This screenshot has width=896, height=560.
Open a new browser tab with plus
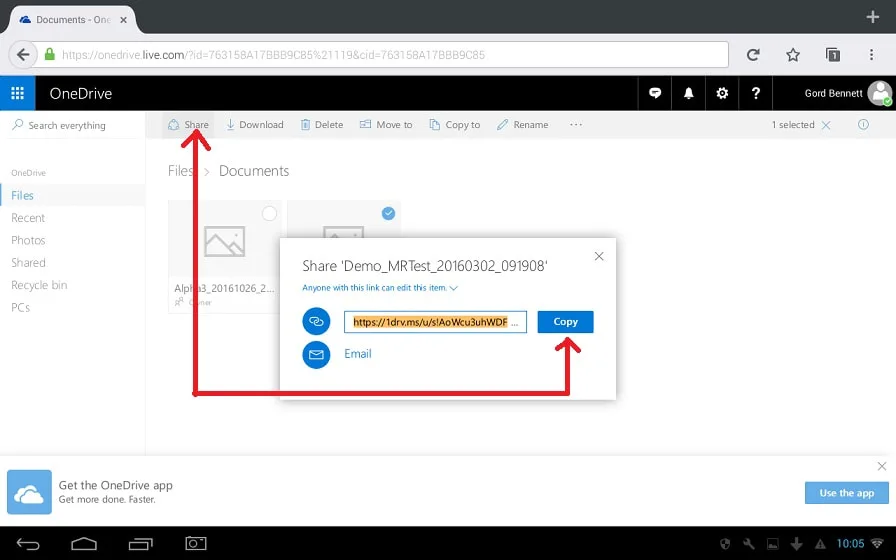tap(873, 17)
